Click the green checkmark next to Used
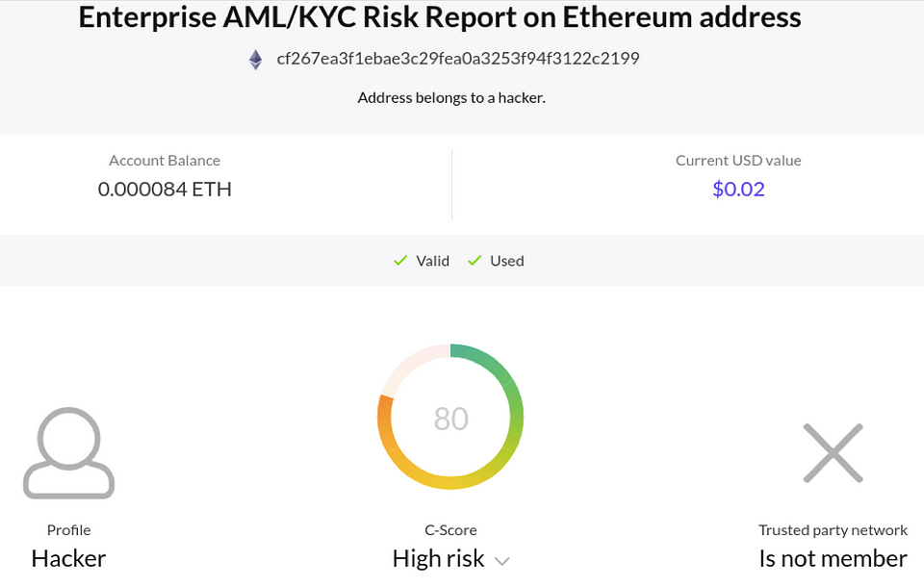924x587 pixels. 475,261
